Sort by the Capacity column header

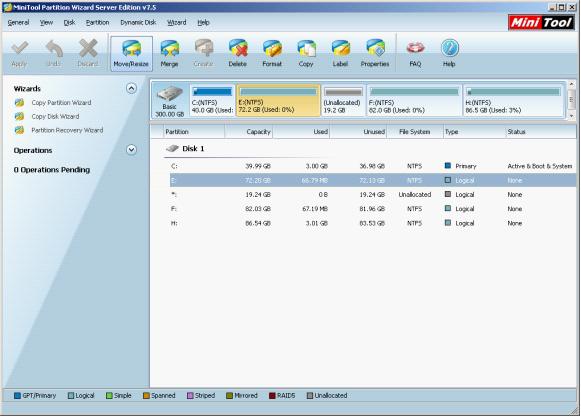coord(249,132)
